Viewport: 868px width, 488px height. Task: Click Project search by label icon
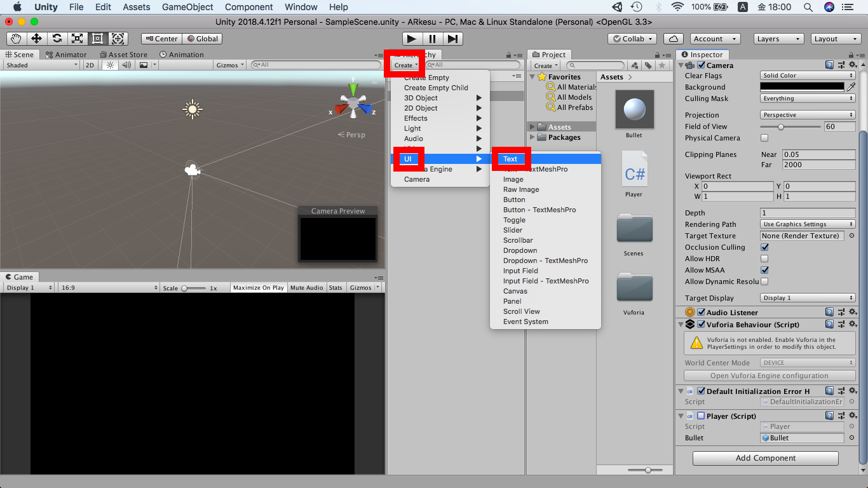[648, 65]
